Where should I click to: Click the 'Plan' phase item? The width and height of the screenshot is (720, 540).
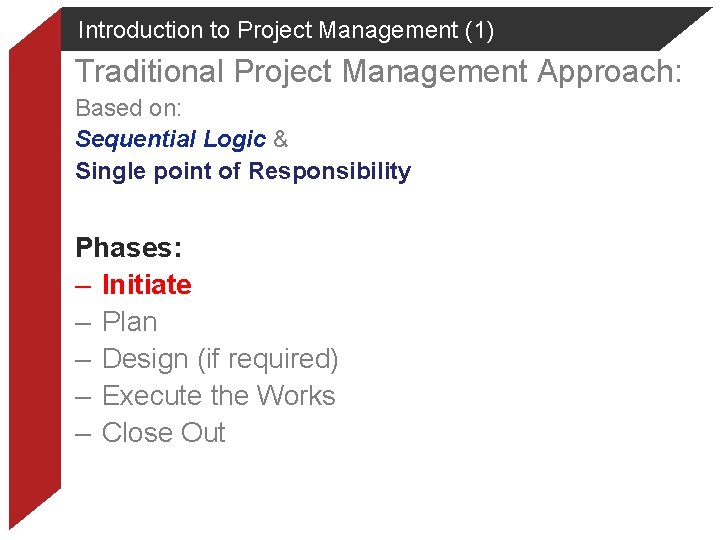pos(130,322)
